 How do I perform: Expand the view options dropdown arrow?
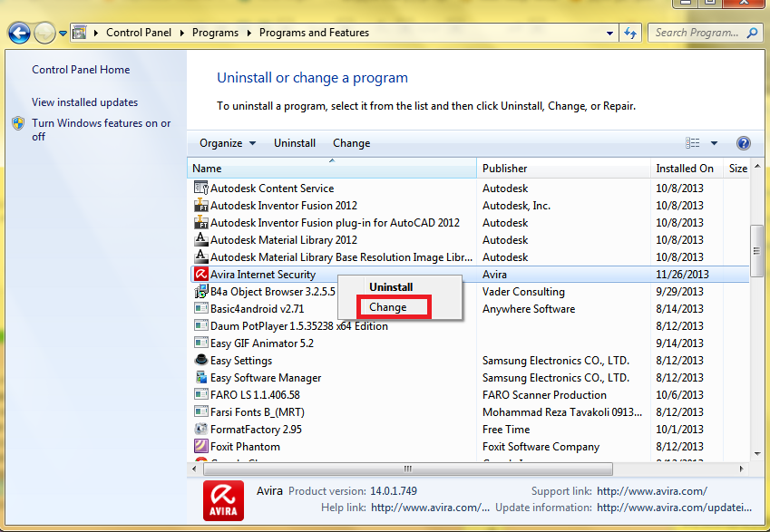[x=714, y=143]
